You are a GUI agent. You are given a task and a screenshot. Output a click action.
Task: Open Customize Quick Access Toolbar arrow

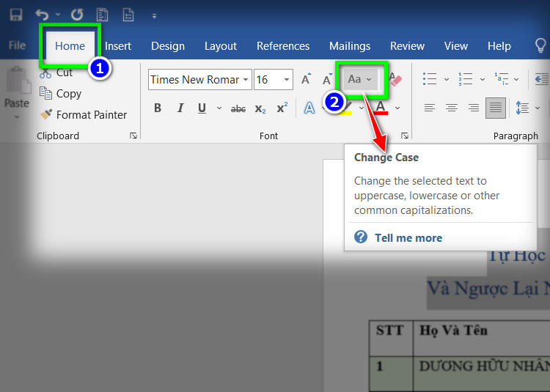[154, 16]
